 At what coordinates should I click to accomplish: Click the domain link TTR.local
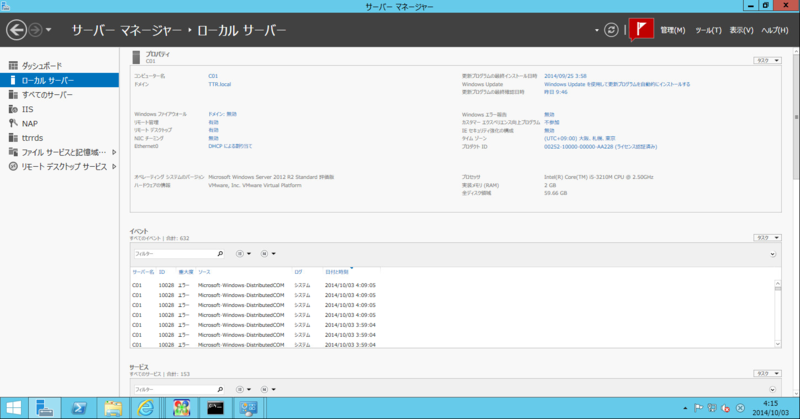click(219, 84)
